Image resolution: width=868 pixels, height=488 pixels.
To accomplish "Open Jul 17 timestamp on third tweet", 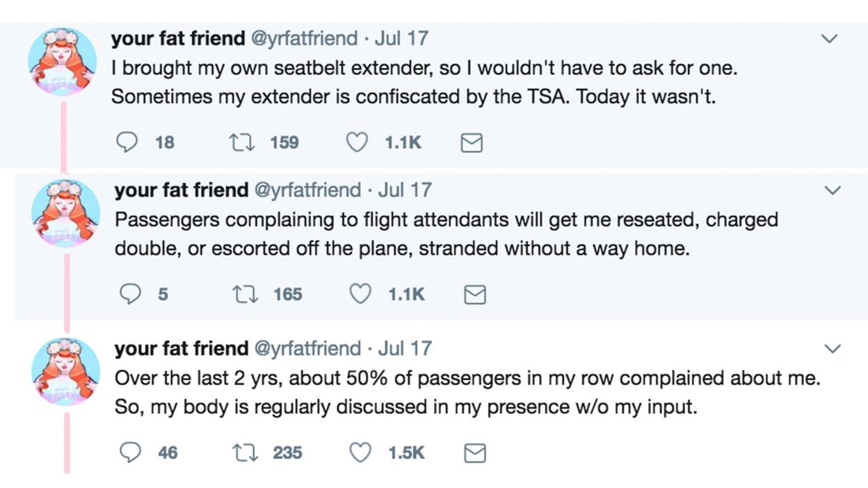I will click(x=404, y=348).
